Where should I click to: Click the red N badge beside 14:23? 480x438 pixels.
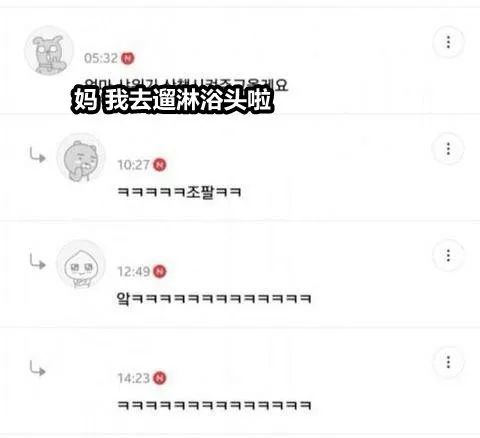click(160, 378)
